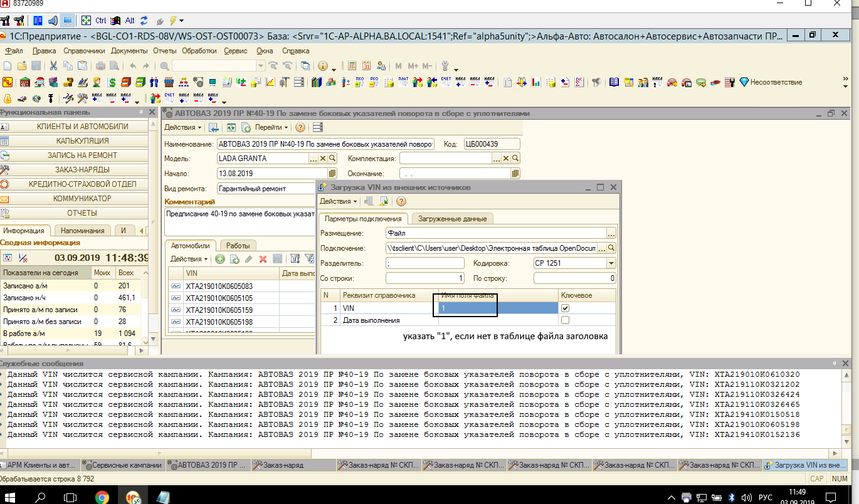This screenshot has height=504, width=859.
Task: Open the Работы tab
Action: 238,246
